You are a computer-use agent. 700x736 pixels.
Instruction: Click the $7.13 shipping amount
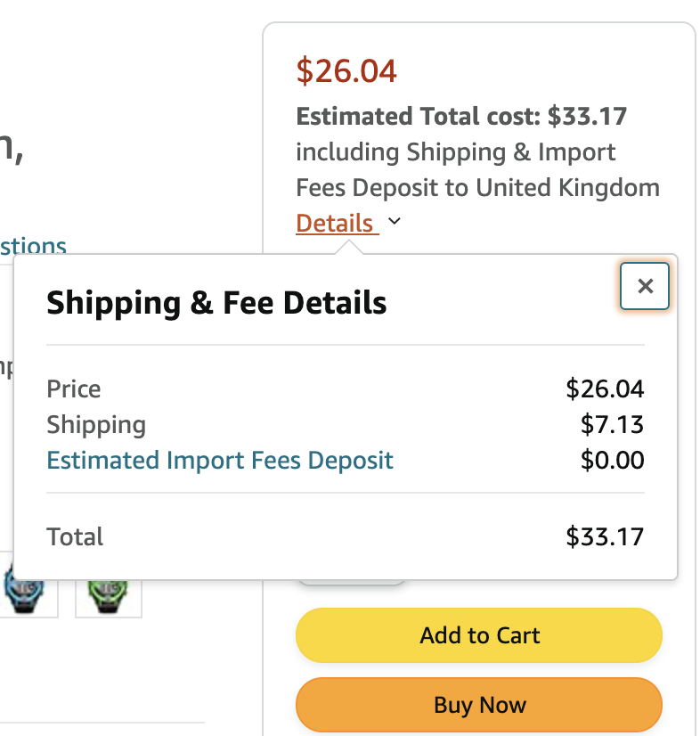pos(612,425)
